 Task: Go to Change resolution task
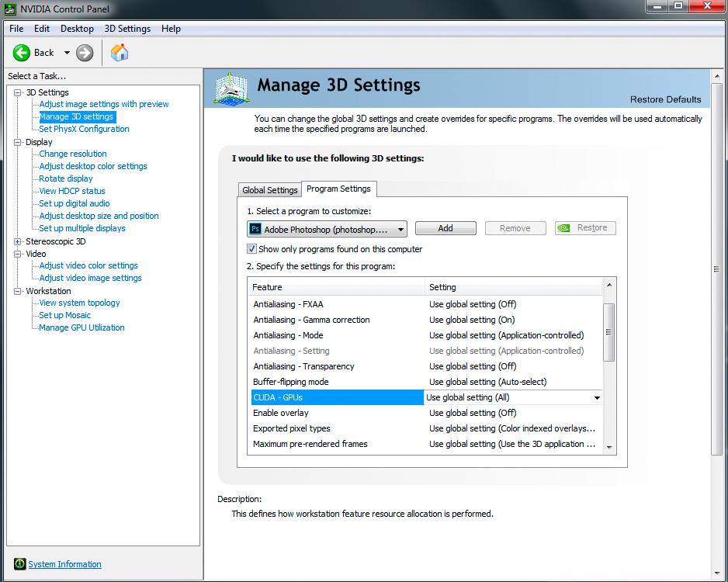pos(73,154)
